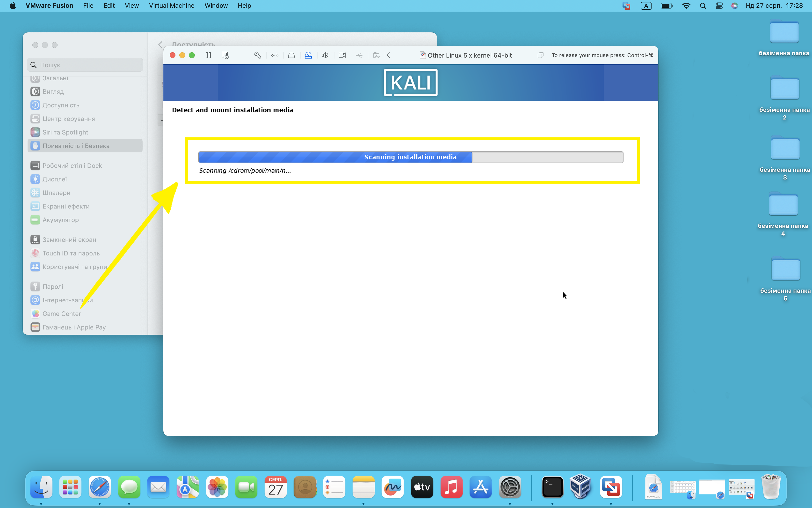Click the window mode icon beside release-mouse text
This screenshot has width=812, height=508.
click(x=540, y=55)
